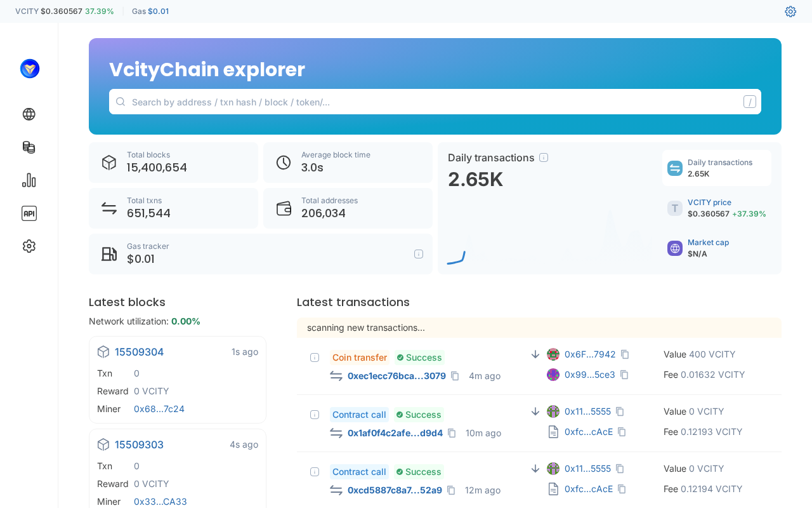Open address 0x6F...7942
Viewport: 812px width, 508px height.
pyautogui.click(x=590, y=354)
